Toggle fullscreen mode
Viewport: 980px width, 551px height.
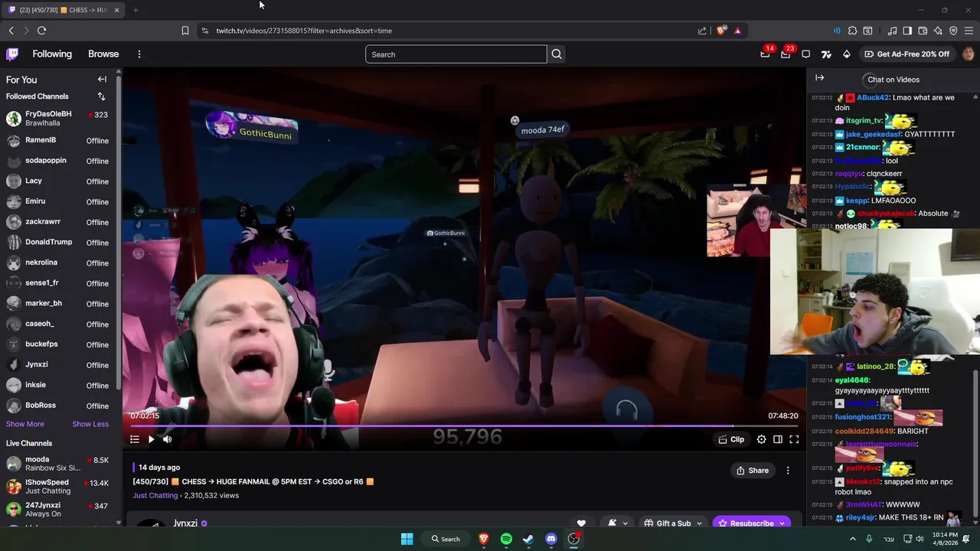coord(794,439)
